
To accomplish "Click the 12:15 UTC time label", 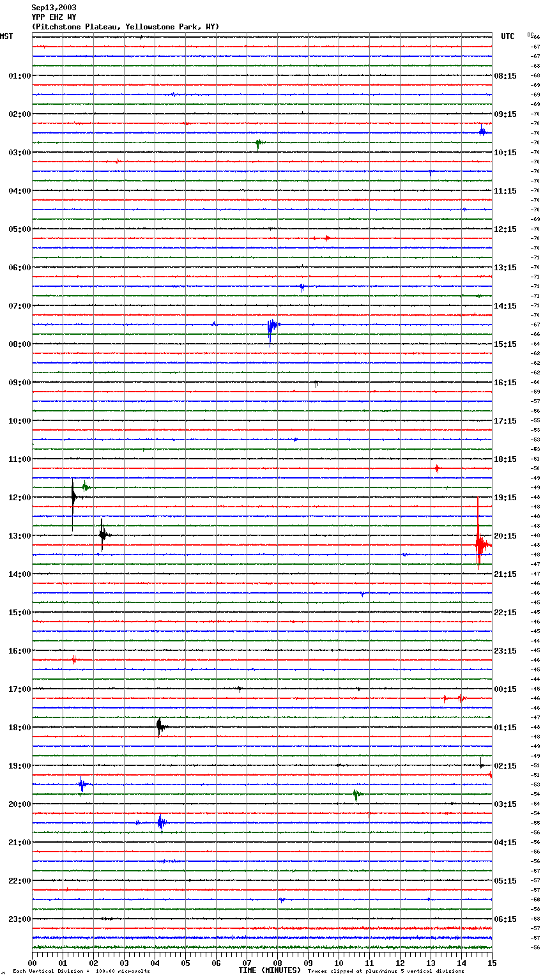I will click(x=505, y=229).
